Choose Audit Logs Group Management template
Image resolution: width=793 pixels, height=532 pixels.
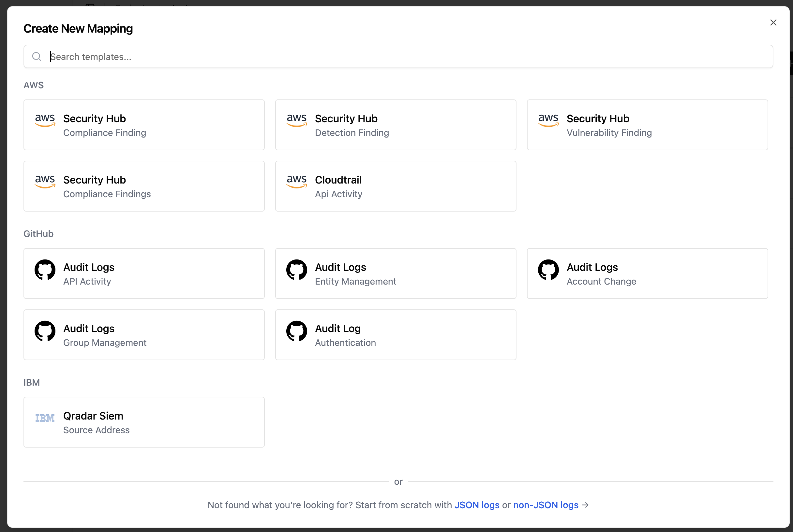pyautogui.click(x=144, y=335)
